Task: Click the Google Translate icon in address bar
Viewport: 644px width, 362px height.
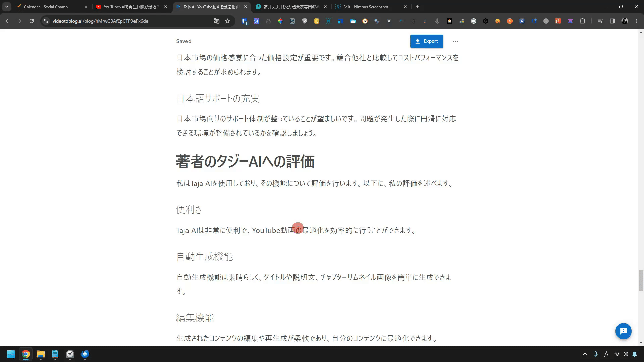Action: [x=216, y=21]
